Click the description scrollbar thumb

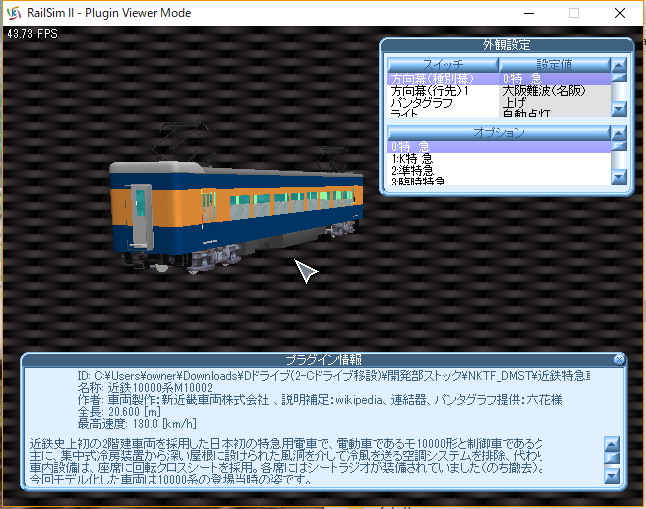pos(612,457)
